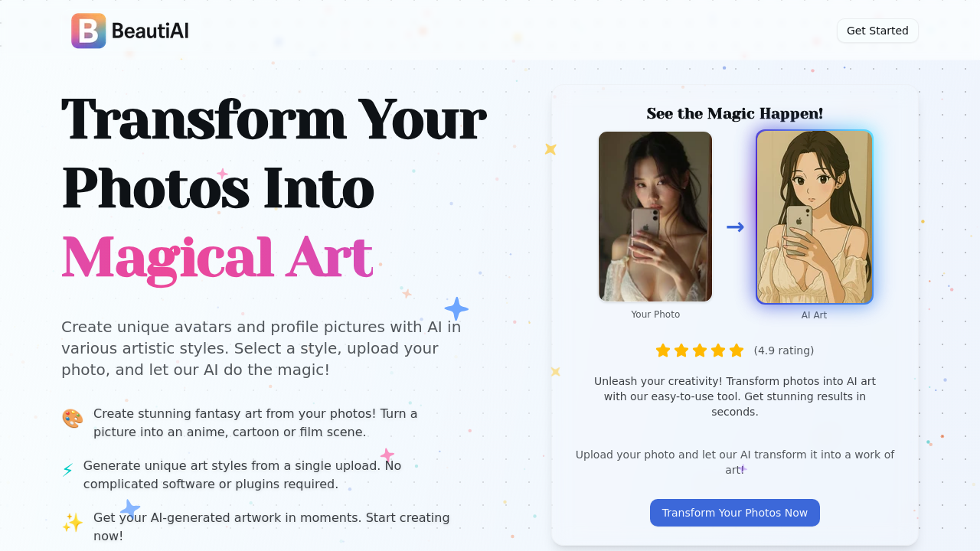This screenshot has height=551, width=980.
Task: Click the BeautiAI brand name text
Action: (x=150, y=31)
